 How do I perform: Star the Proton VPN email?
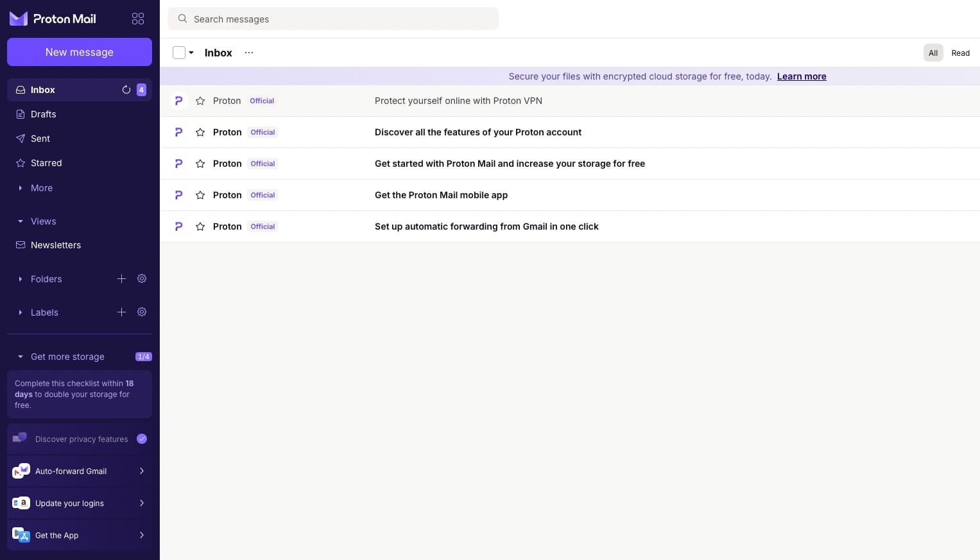(x=200, y=101)
